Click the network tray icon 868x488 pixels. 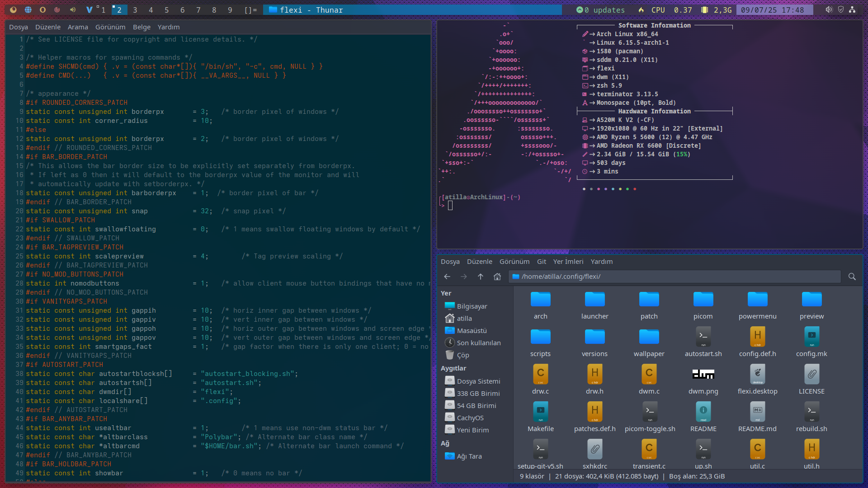pyautogui.click(x=852, y=9)
